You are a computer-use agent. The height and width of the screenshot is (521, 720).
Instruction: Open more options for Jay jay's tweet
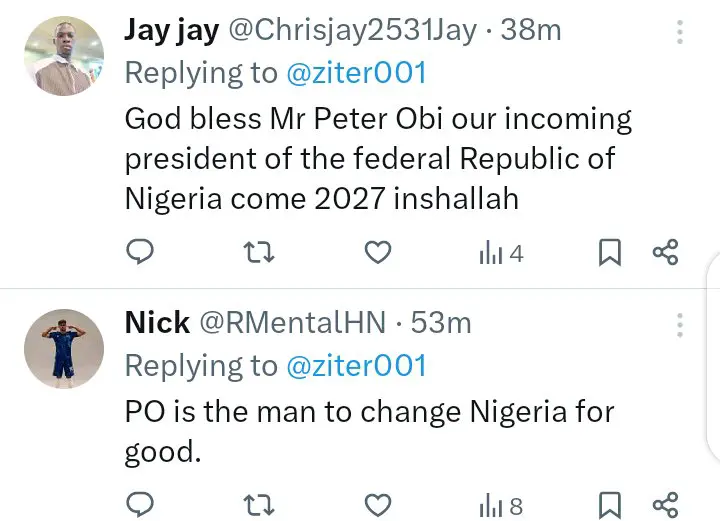(x=680, y=33)
